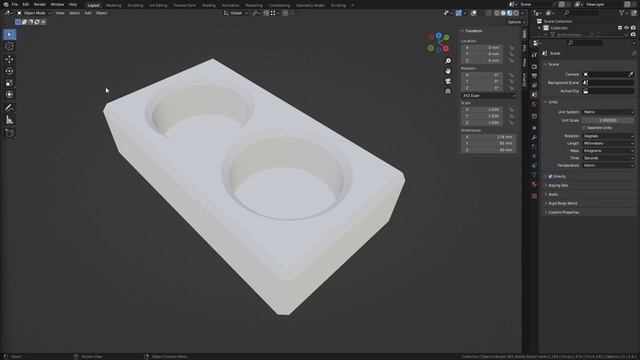Open the Options popover button

point(516,22)
